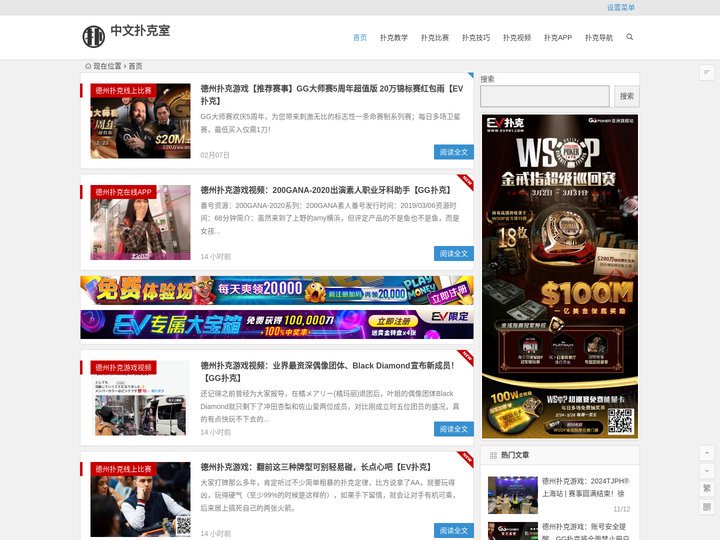Click the sidebar search input field
The width and height of the screenshot is (720, 540).
[x=545, y=96]
